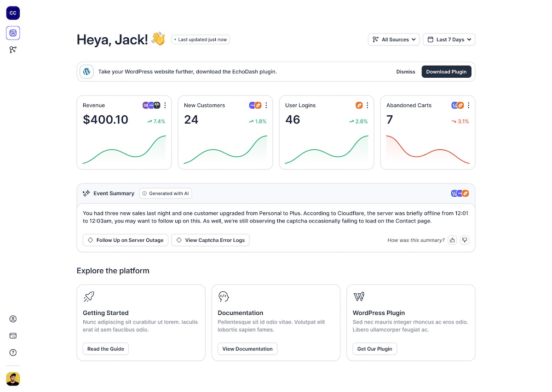Open the Dashboard icon in the sidebar
This screenshot has height=392, width=552.
click(12, 33)
